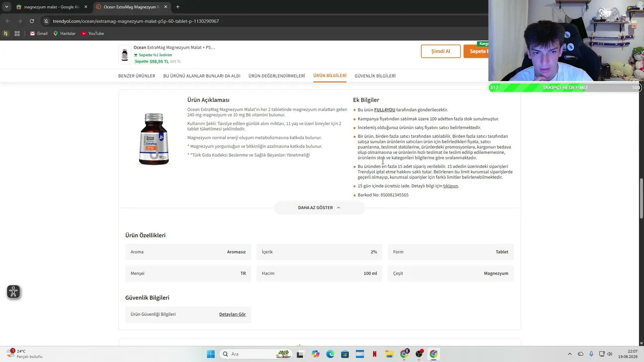Select the Ocean ExtraMag Magnezyum tab

tap(131, 7)
